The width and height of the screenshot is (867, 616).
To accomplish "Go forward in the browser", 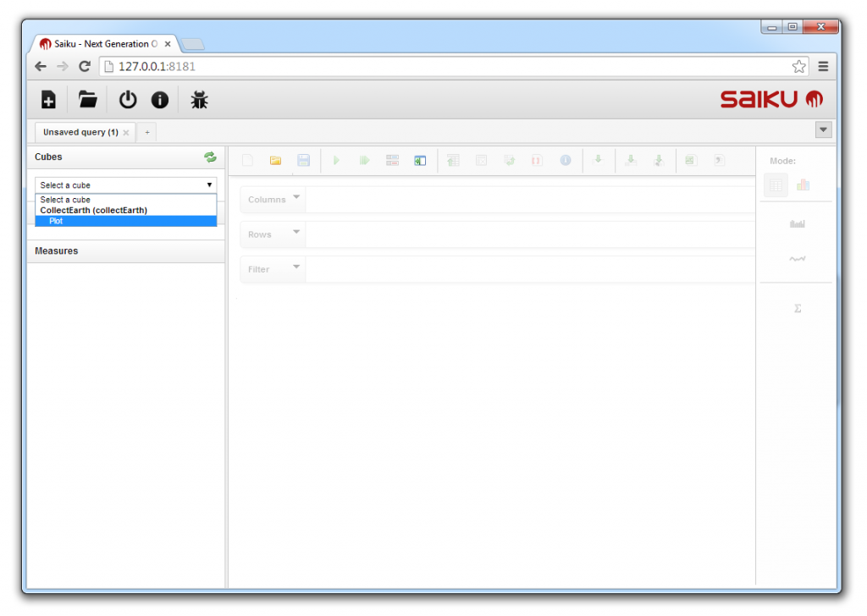I will (63, 67).
